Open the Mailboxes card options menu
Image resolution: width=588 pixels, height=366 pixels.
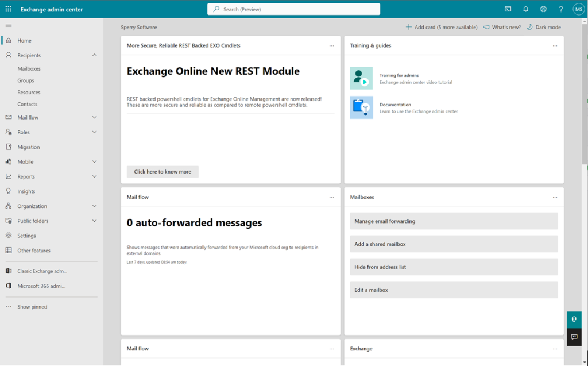pyautogui.click(x=555, y=197)
